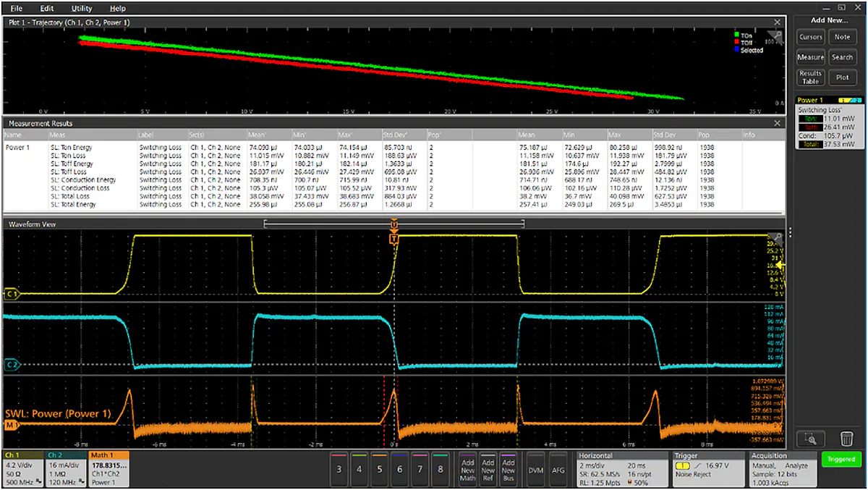868x490 pixels.
Task: Open the Trigger settings badge
Action: [707, 469]
